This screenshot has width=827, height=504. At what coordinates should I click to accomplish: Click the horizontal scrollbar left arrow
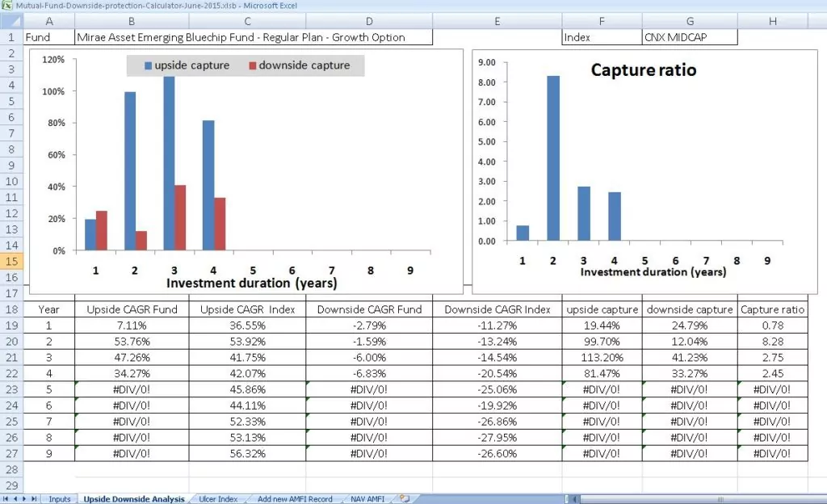pos(575,498)
